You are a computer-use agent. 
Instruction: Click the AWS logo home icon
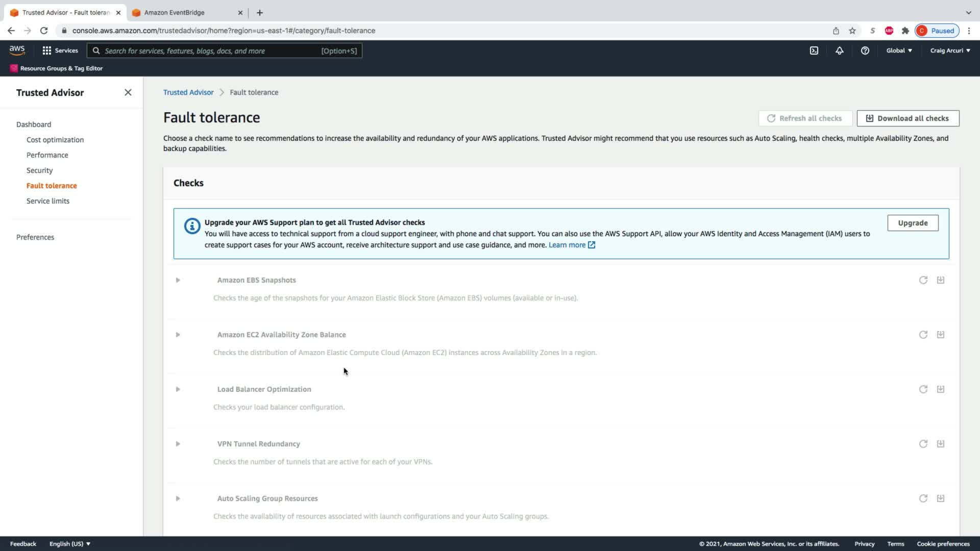[17, 50]
